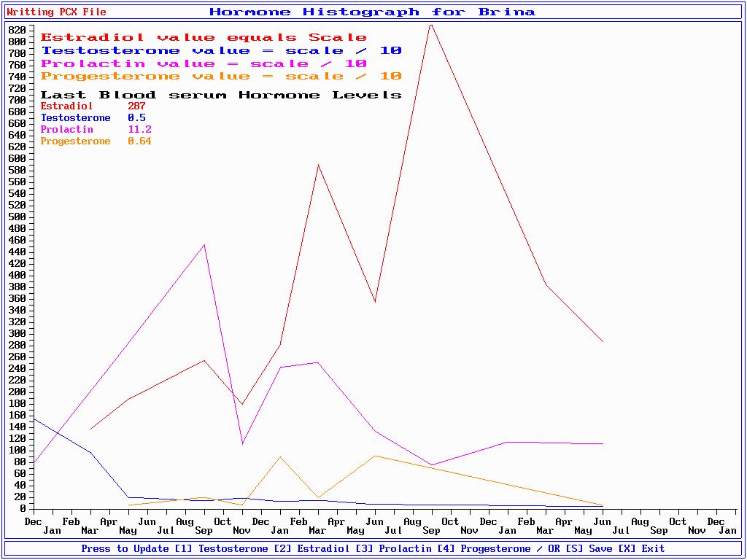747x560 pixels.
Task: Click the Prolactin value 11.2
Action: point(139,130)
